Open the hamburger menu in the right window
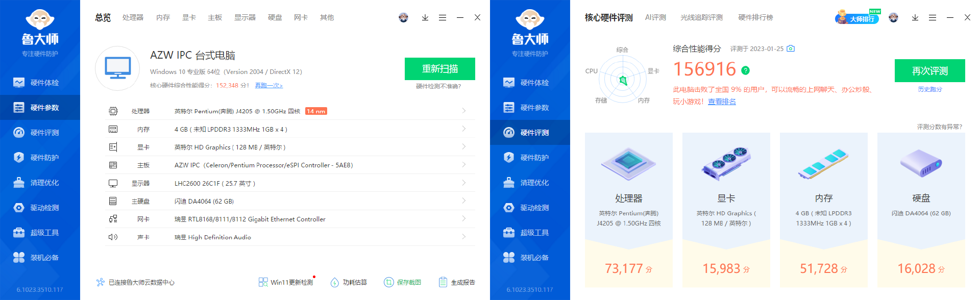 tap(933, 17)
